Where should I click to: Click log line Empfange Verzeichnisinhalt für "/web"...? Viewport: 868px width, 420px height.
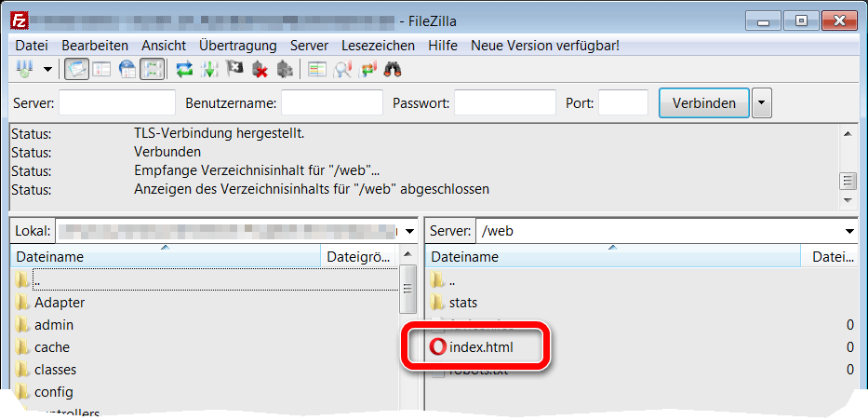click(x=257, y=170)
